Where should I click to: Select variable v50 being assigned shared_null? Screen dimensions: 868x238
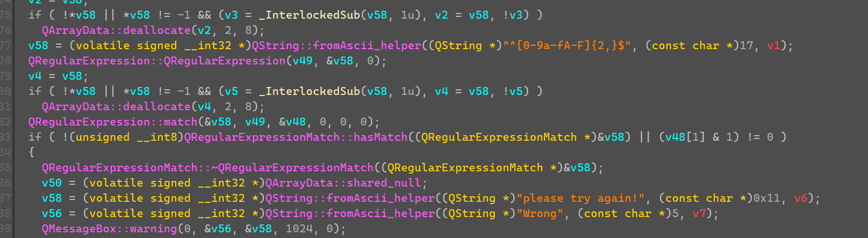click(x=52, y=183)
